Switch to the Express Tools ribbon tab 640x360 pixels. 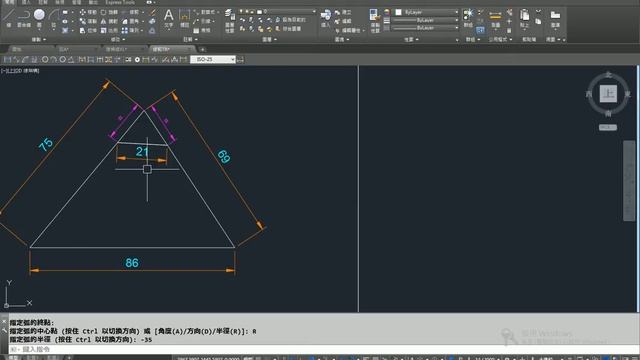[x=120, y=2]
